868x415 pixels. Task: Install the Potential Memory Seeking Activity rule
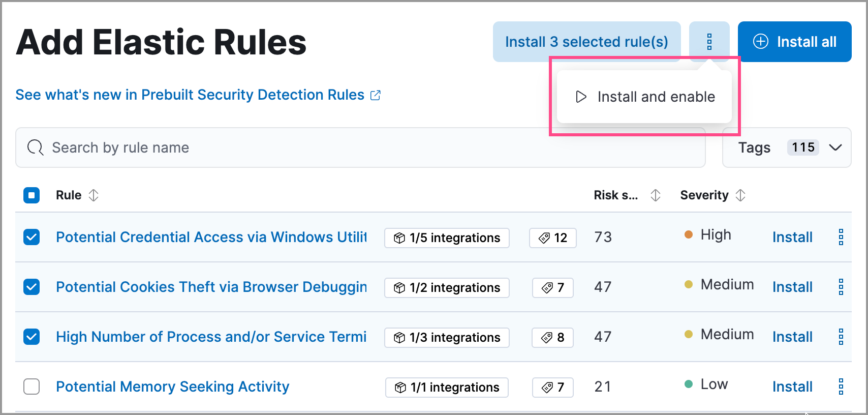(x=792, y=387)
